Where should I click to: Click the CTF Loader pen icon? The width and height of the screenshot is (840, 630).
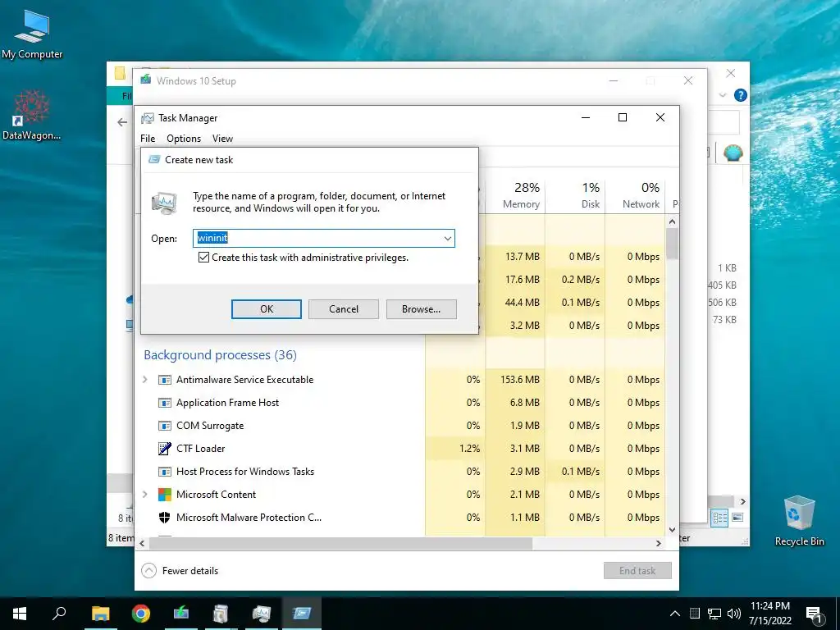point(164,449)
